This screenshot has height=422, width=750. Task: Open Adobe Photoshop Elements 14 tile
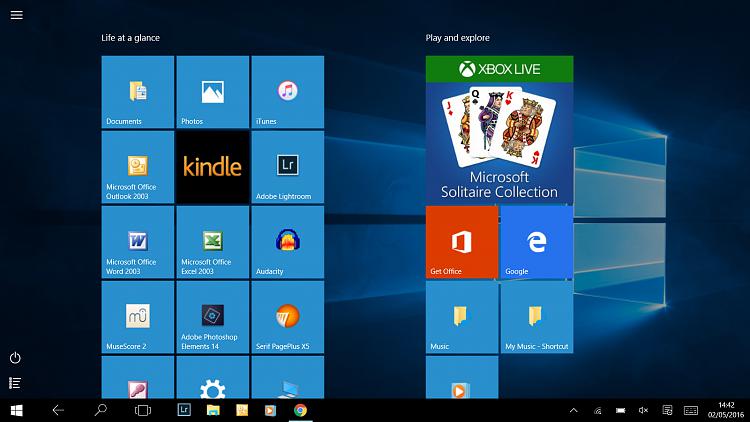(213, 317)
